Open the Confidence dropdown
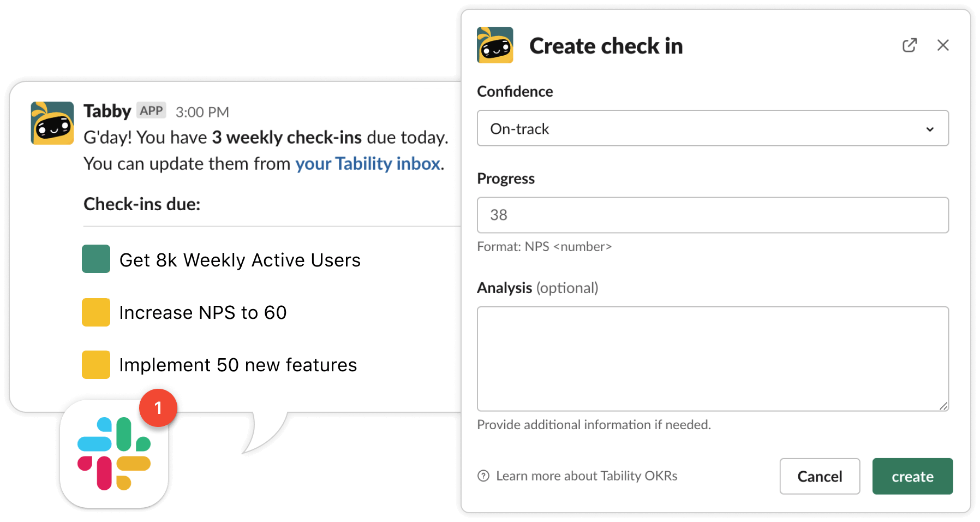980x522 pixels. (x=713, y=128)
